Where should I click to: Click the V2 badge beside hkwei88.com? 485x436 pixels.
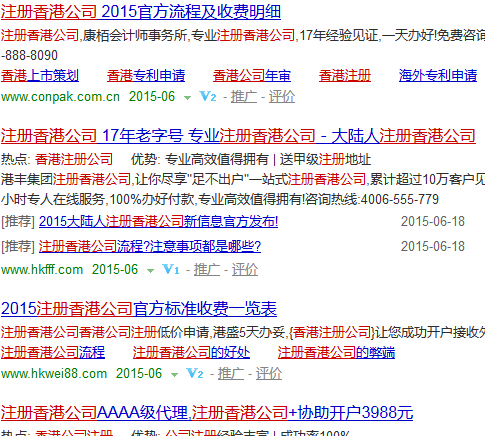pyautogui.click(x=195, y=373)
